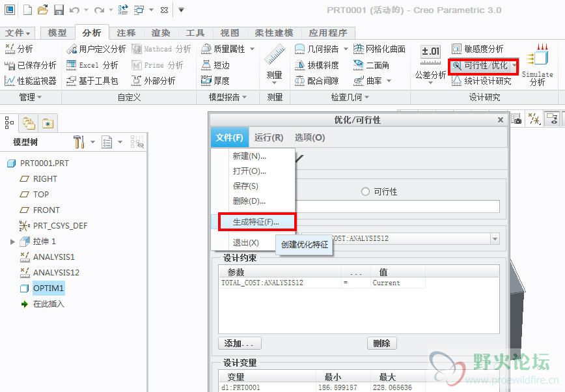This screenshot has height=392, width=565.
Task: Expand the 模型报告 group dropdown
Action: tap(228, 97)
